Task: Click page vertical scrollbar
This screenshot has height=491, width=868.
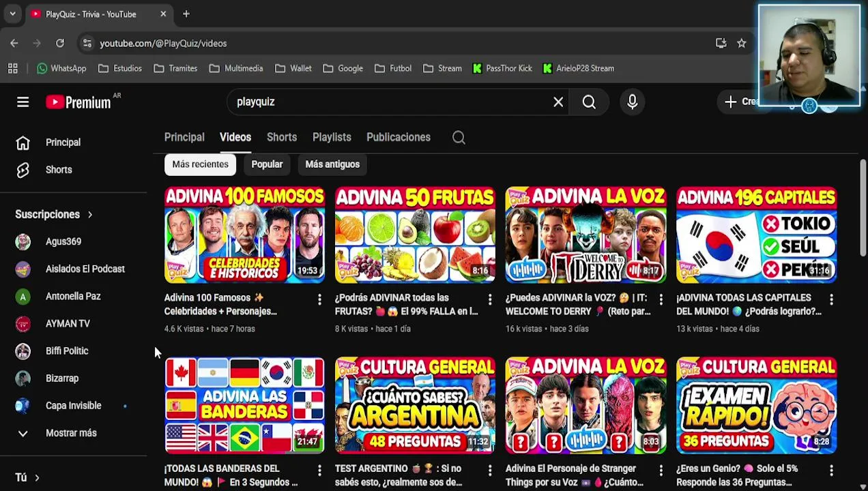Action: (863, 208)
